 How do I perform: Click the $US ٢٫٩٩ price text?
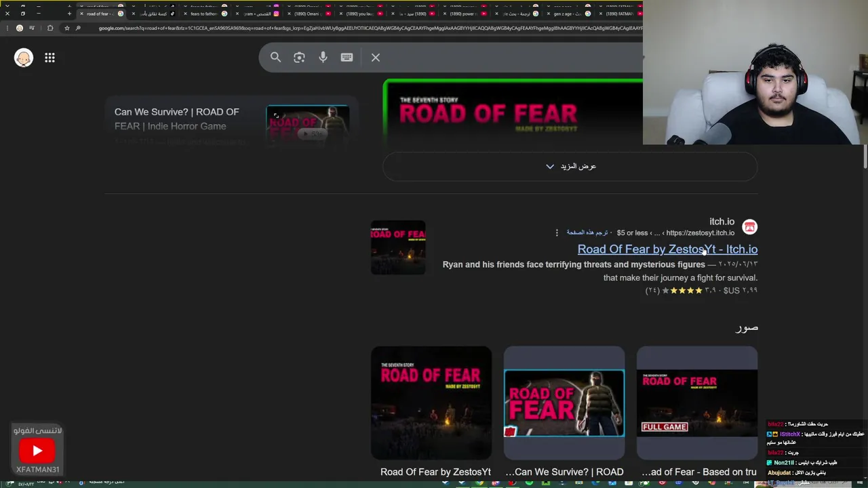[x=741, y=291]
